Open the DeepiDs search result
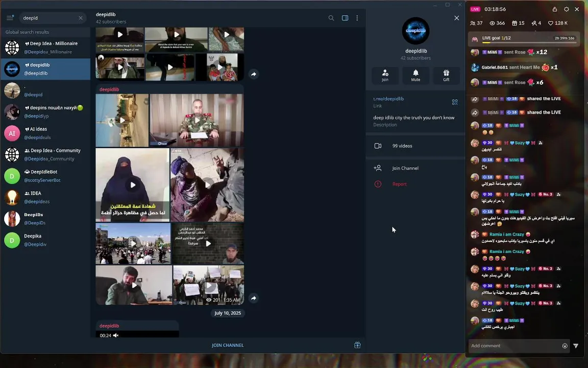The width and height of the screenshot is (588, 368). pos(45,219)
